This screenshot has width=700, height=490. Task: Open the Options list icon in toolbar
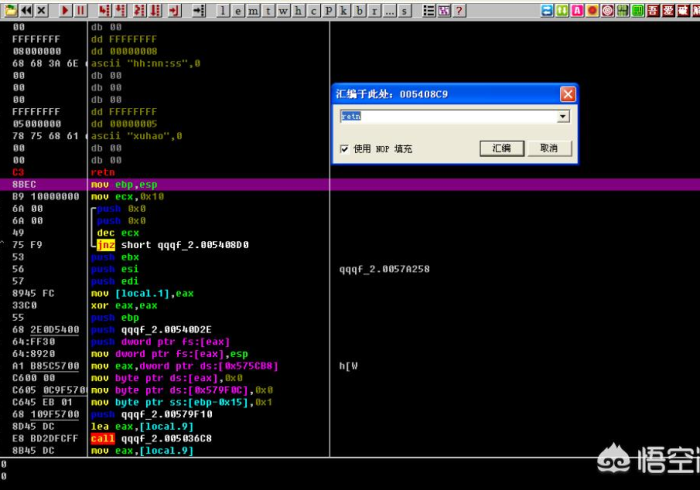[x=428, y=10]
